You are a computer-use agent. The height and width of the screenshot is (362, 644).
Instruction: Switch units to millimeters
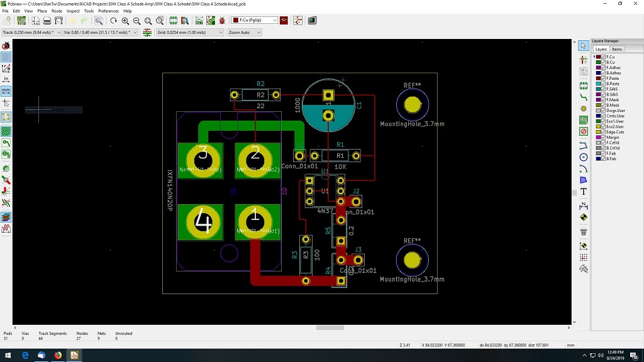tap(6, 90)
